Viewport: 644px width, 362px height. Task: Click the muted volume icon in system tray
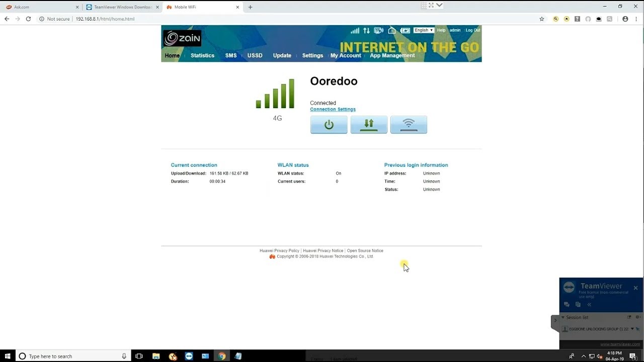pyautogui.click(x=599, y=356)
